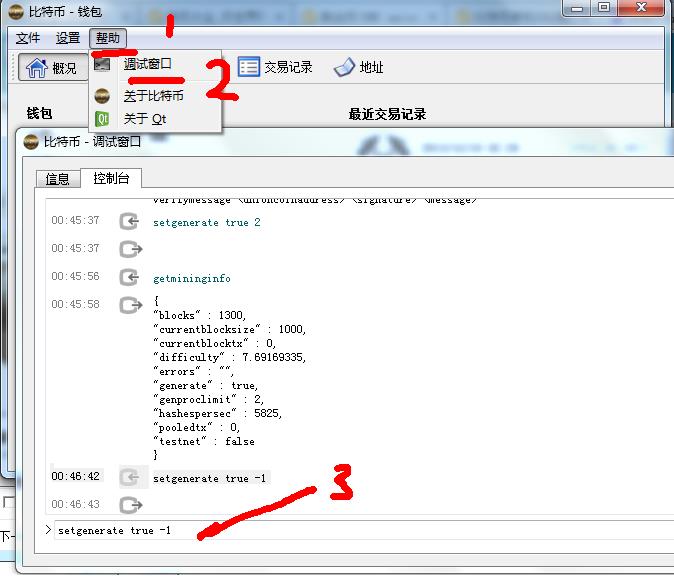674x578 pixels.
Task: Click the 概况 home toolbar button
Action: (52, 67)
